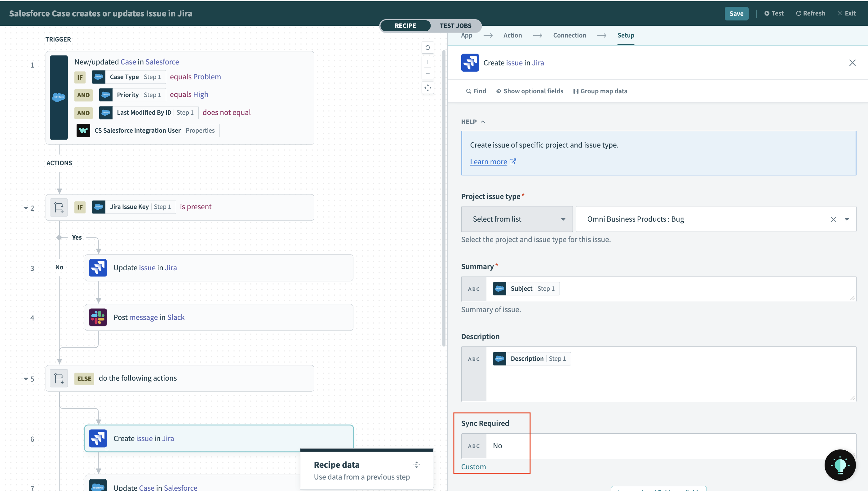Click the Salesforce icon in the trigger step
868x491 pixels.
pos(59,97)
